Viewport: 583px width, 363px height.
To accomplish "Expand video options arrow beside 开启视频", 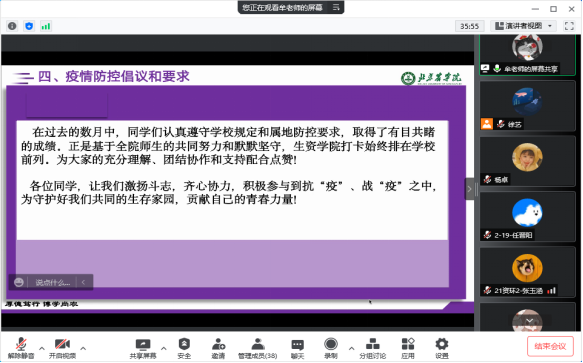I will point(83,348).
